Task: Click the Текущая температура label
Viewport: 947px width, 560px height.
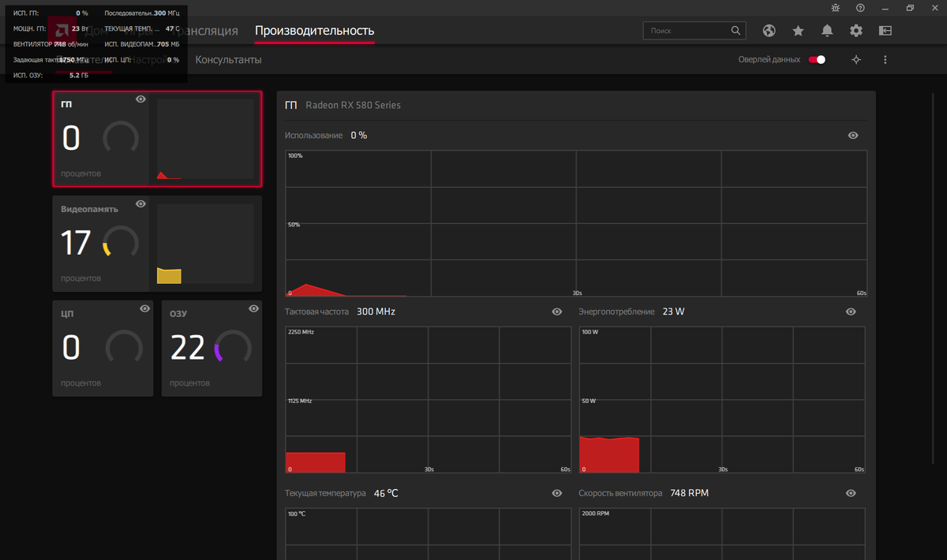Action: click(x=325, y=493)
